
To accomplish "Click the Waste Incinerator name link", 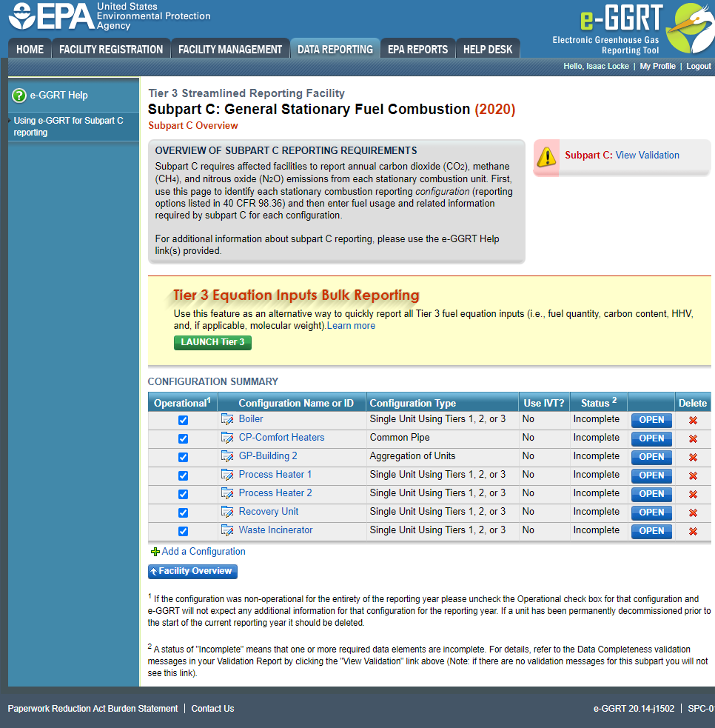I will click(275, 530).
